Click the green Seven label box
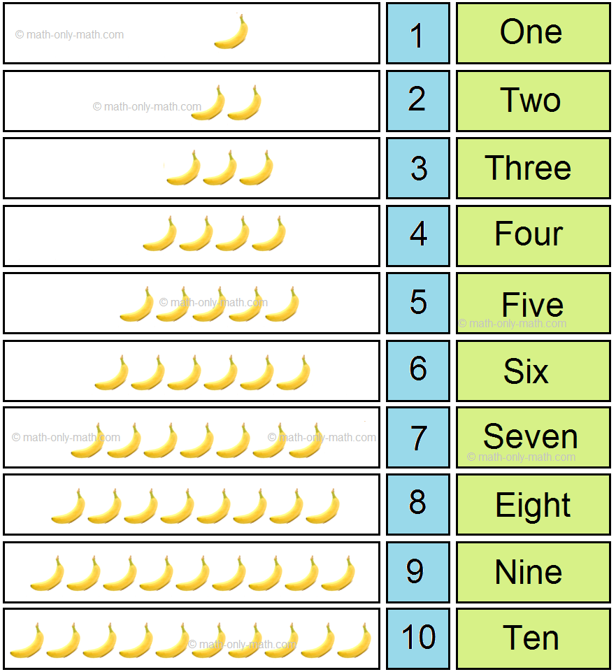The width and height of the screenshot is (616, 672). pos(533,437)
